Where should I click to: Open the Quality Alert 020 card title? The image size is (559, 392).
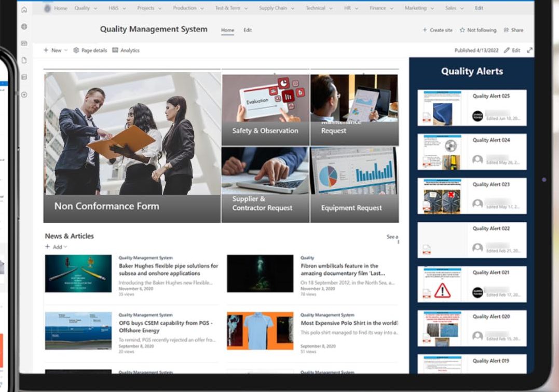(x=491, y=317)
